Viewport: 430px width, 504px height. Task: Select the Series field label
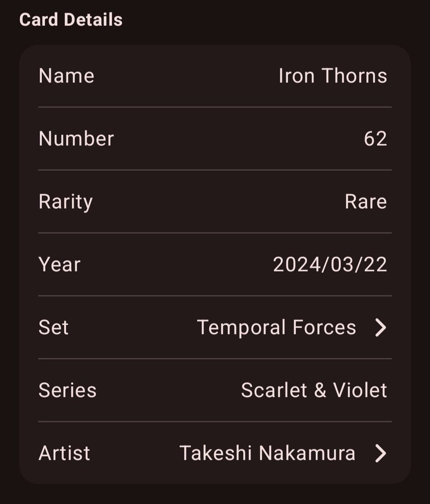pyautogui.click(x=67, y=390)
